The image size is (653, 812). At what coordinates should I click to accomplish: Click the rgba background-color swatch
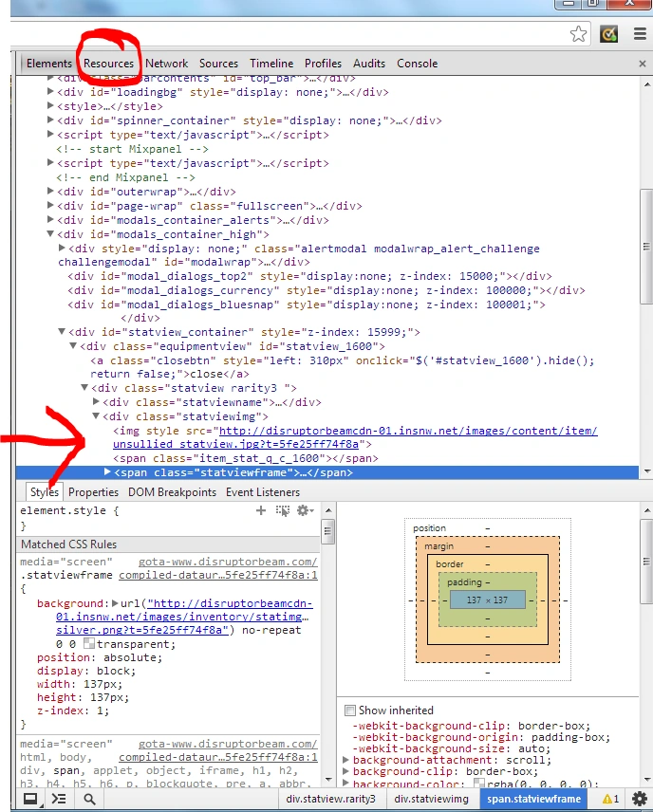(x=479, y=784)
